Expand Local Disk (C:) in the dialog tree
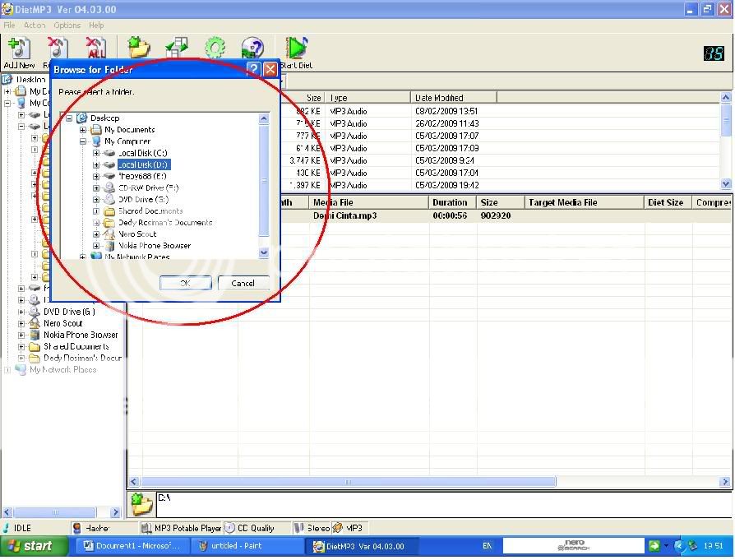735x560 pixels. click(x=96, y=153)
